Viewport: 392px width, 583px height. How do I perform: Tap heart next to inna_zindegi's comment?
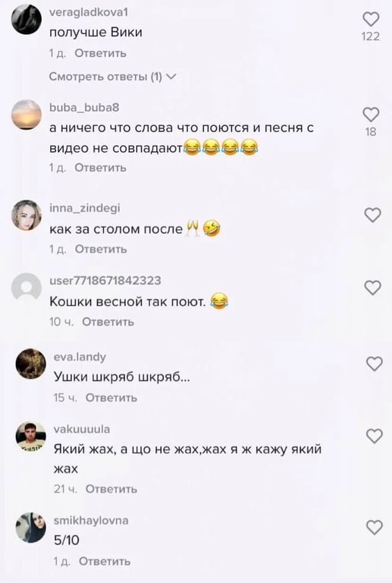(x=372, y=215)
